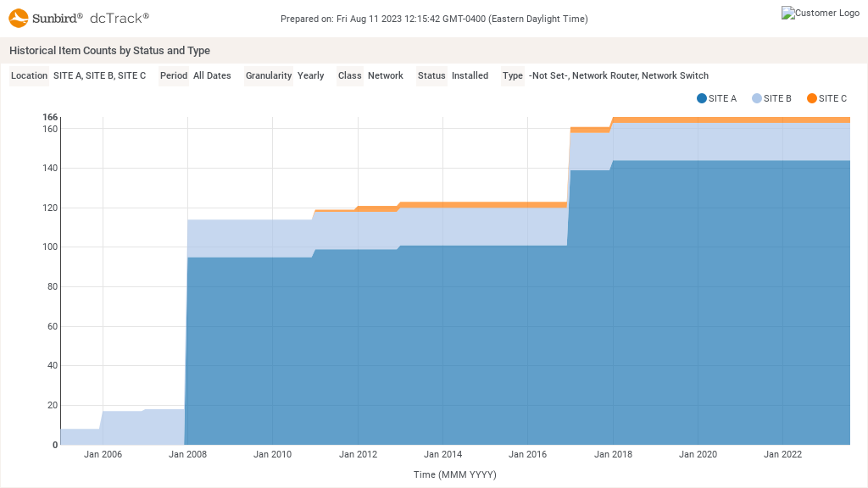The height and width of the screenshot is (488, 868).
Task: Toggle the SITE C legend label
Action: 832,98
